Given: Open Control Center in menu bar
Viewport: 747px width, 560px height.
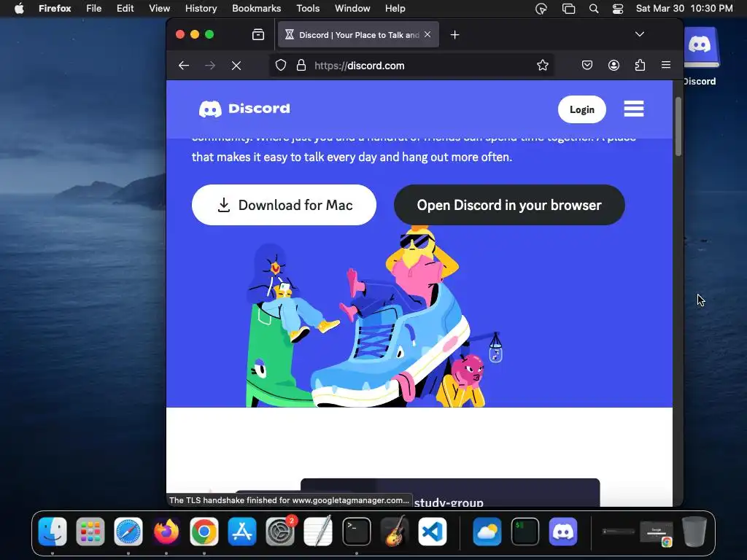Looking at the screenshot, I should click(618, 9).
